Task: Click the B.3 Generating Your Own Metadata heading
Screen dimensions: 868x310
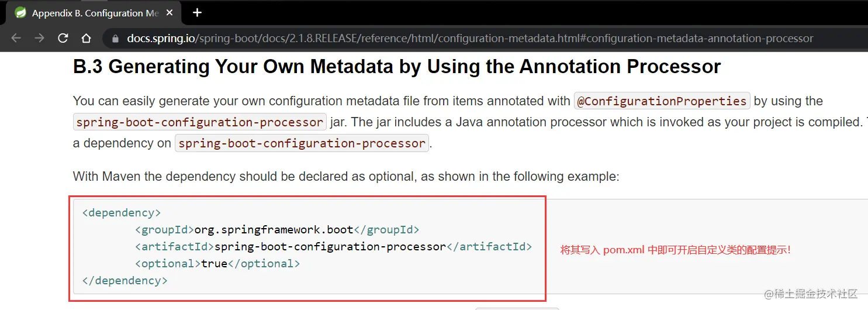Action: tap(397, 67)
